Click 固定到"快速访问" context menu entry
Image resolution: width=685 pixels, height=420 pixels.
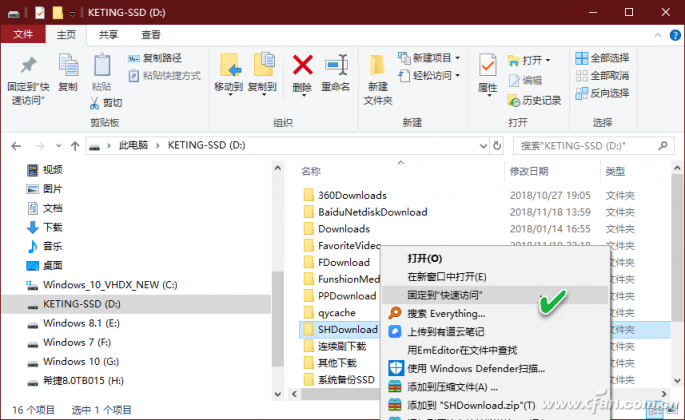[x=495, y=295]
